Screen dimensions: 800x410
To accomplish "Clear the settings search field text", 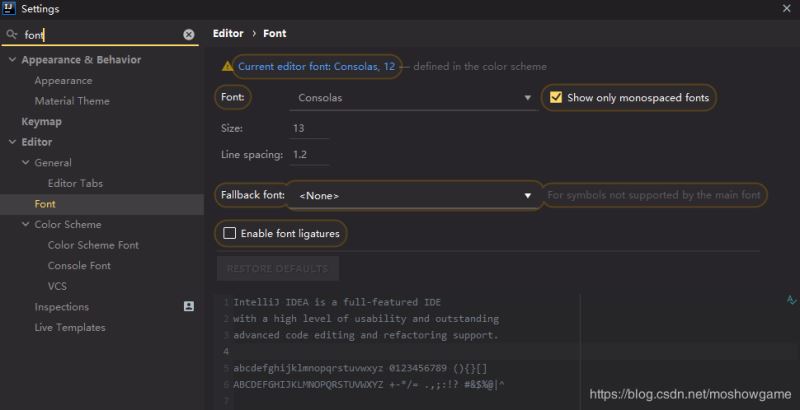I will tap(189, 34).
